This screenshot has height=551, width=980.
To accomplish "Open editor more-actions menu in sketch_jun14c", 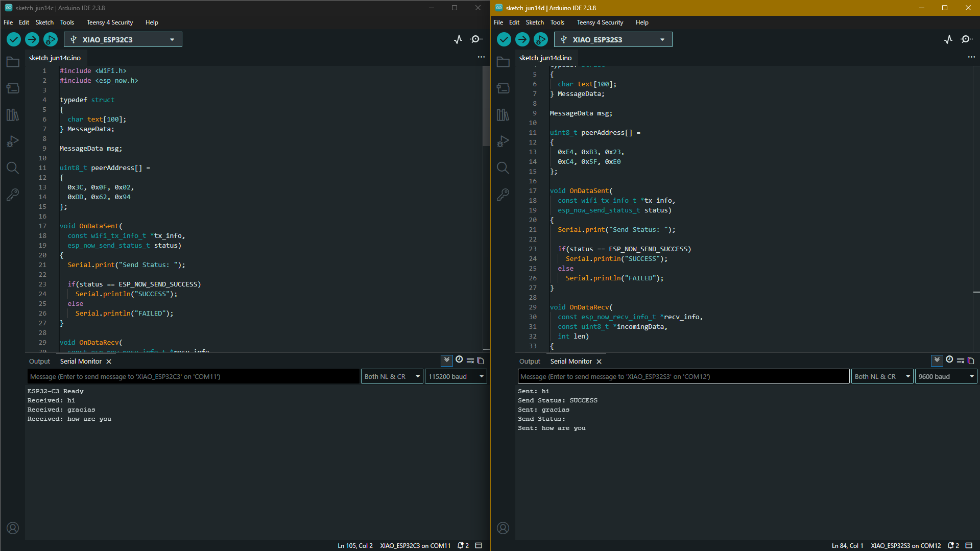I will click(x=481, y=57).
